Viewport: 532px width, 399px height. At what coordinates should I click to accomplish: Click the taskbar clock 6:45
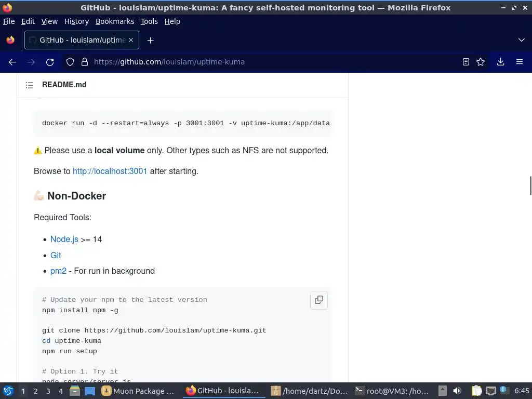tap(522, 391)
